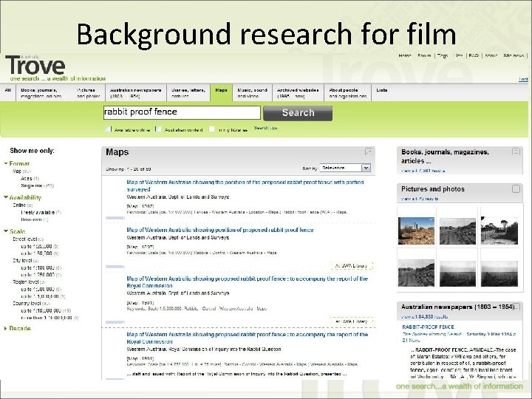Screen dimensions: 532x399
Task: Minimize the Books, journals, magazines panel
Action: (516, 151)
